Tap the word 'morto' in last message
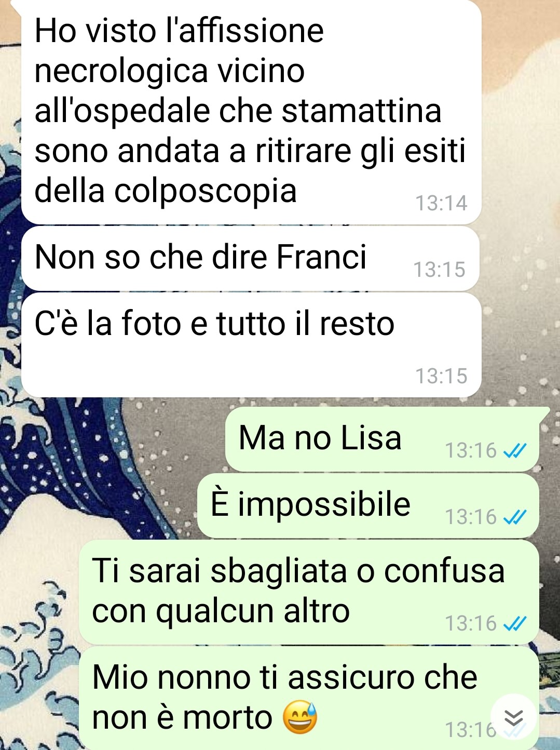The width and height of the screenshot is (560, 750). (227, 718)
